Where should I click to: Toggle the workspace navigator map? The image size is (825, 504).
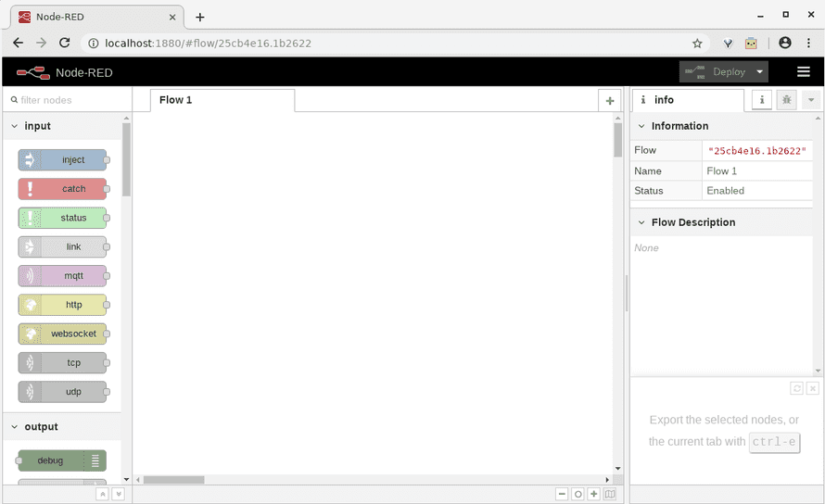pyautogui.click(x=610, y=495)
